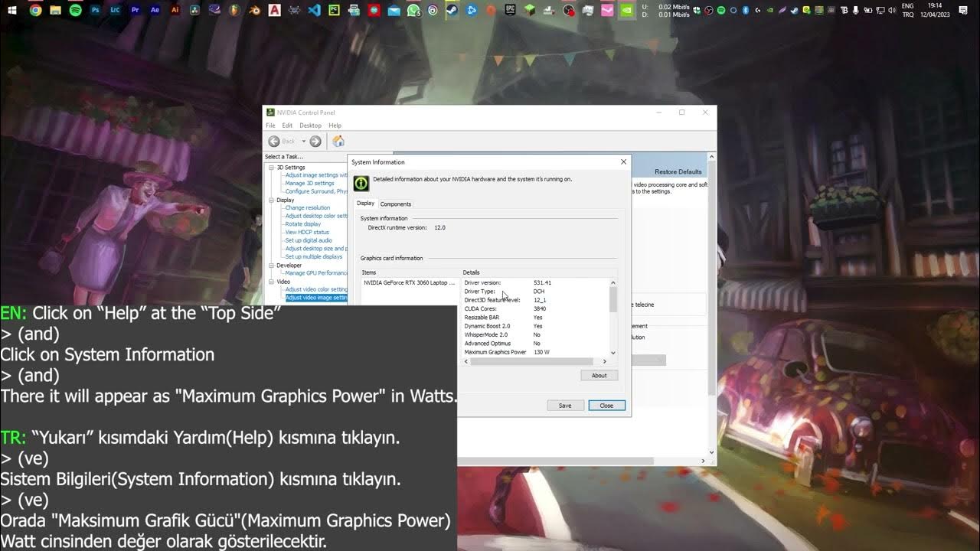Close System Information with the X button
Image resolution: width=980 pixels, height=551 pixels.
pyautogui.click(x=623, y=162)
